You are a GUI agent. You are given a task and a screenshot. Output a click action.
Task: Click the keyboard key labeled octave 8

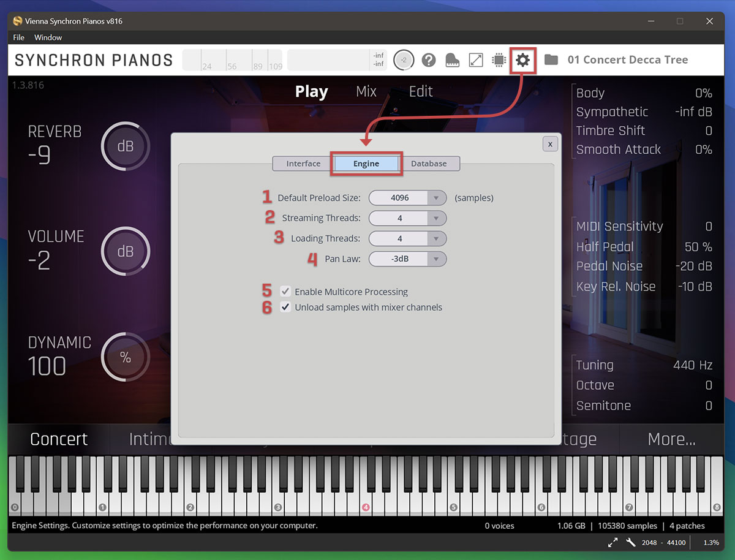(717, 506)
